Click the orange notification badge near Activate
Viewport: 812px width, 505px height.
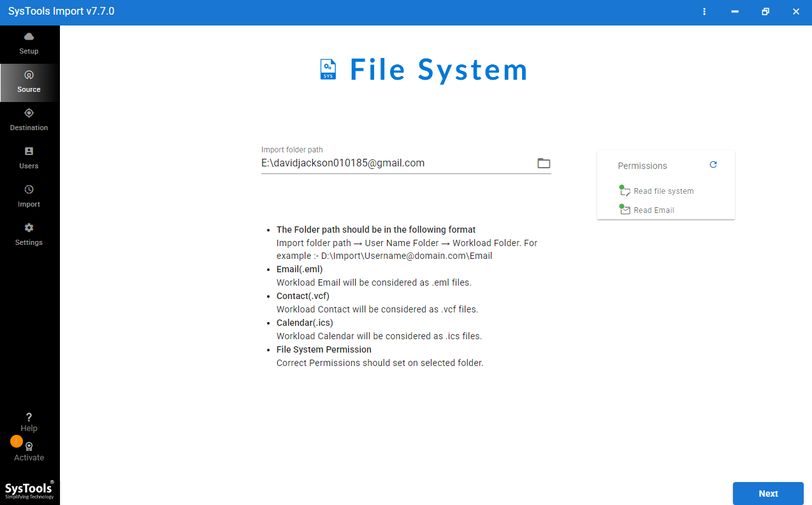pyautogui.click(x=16, y=441)
